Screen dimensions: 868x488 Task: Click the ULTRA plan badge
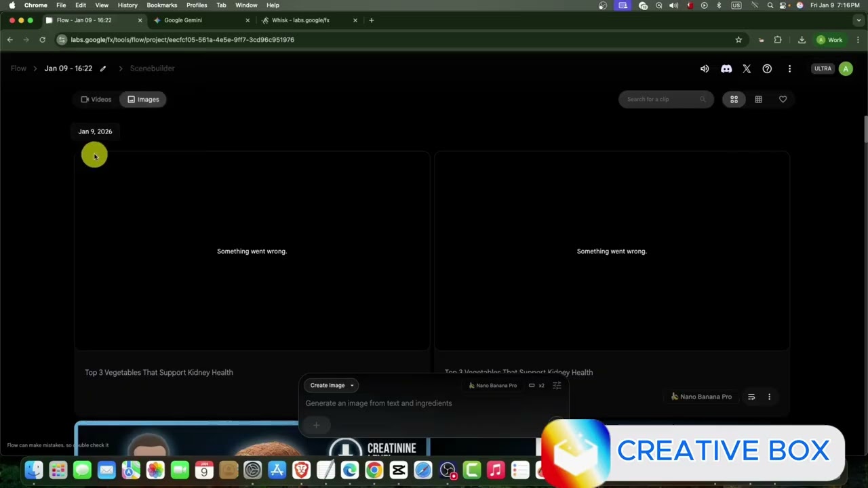[823, 68]
